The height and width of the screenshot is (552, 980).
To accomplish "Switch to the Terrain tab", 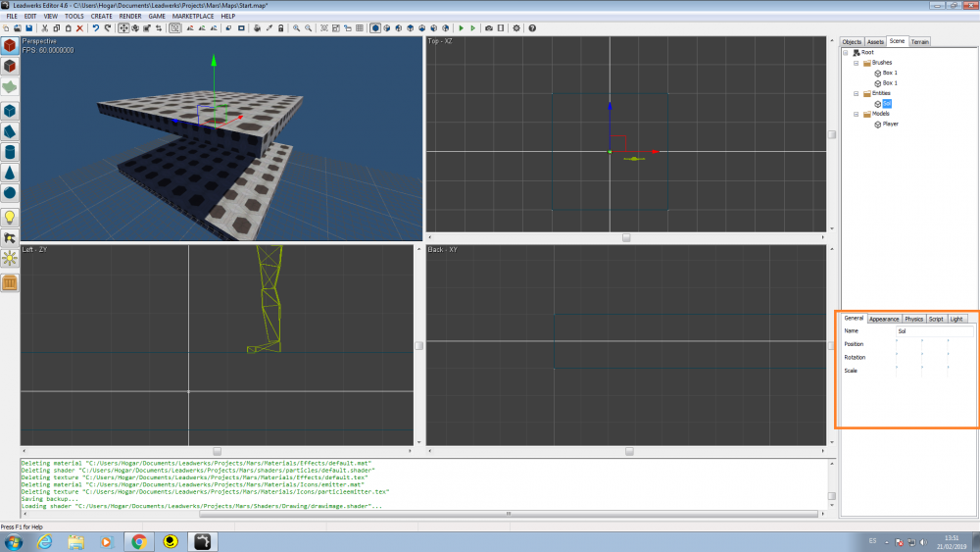I will 919,42.
